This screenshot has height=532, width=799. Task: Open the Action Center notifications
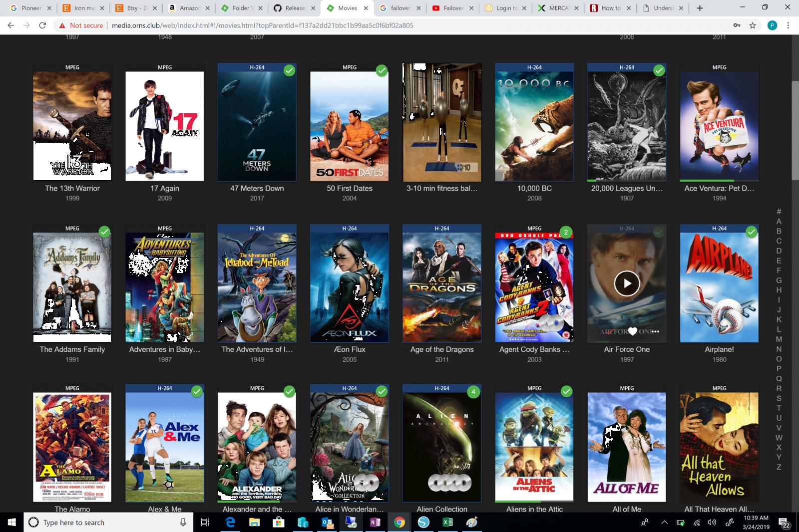[784, 523]
